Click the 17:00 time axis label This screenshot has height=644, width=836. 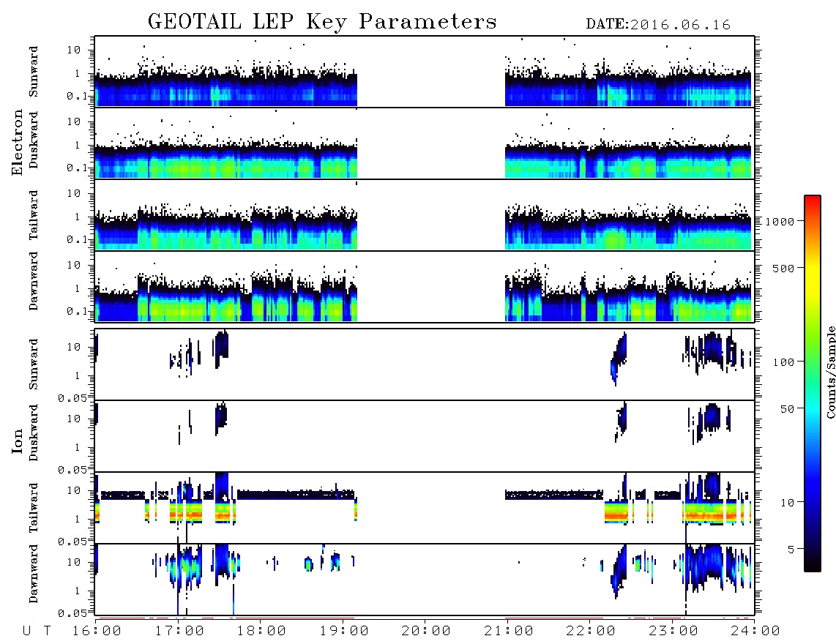pos(179,632)
